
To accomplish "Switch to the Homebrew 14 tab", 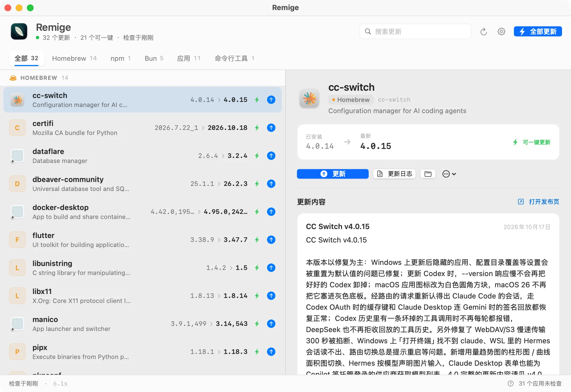I will coord(74,58).
